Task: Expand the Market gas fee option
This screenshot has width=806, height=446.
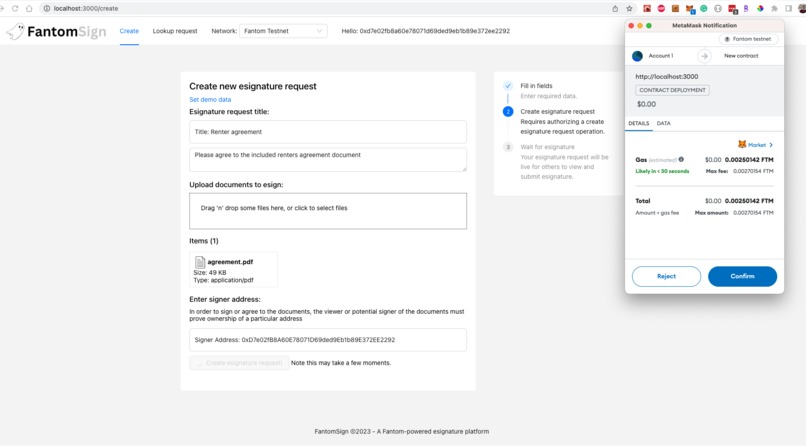Action: click(x=756, y=145)
